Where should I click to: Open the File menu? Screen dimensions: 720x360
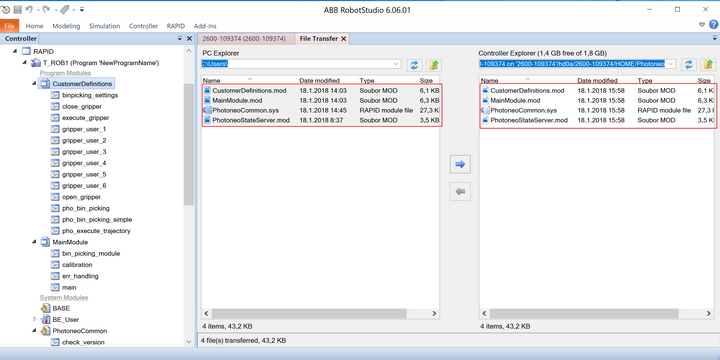pos(9,26)
